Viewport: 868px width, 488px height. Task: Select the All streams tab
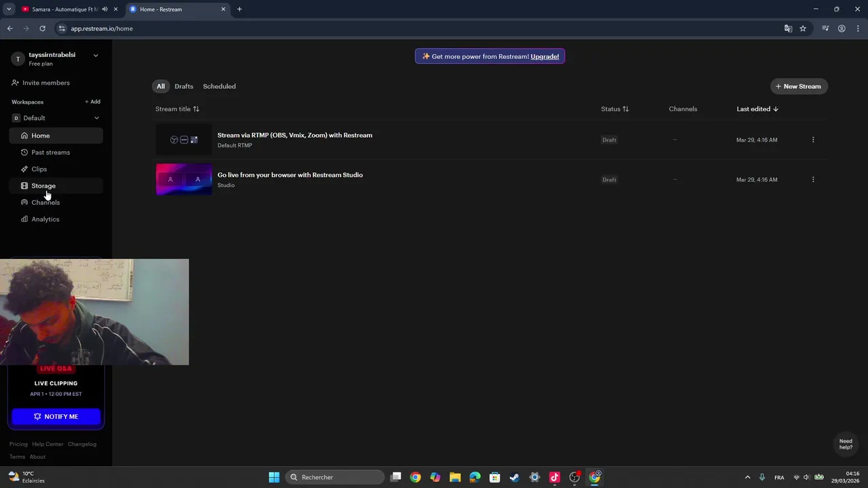point(161,86)
